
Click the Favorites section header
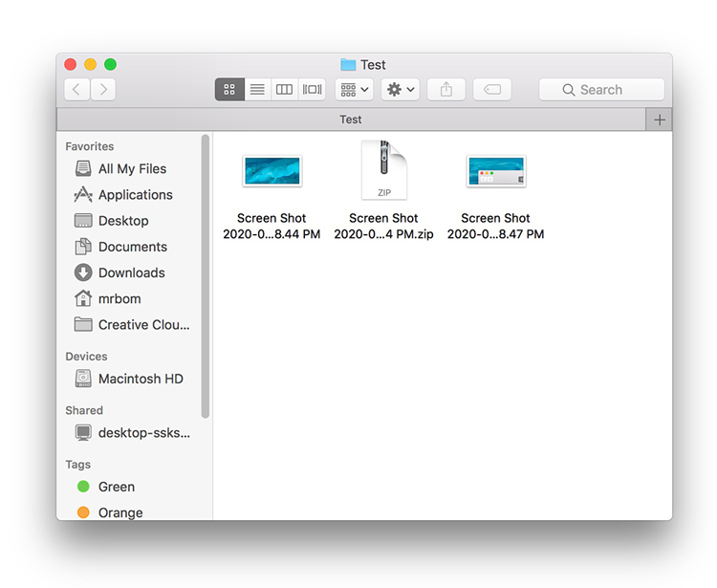tap(90, 146)
